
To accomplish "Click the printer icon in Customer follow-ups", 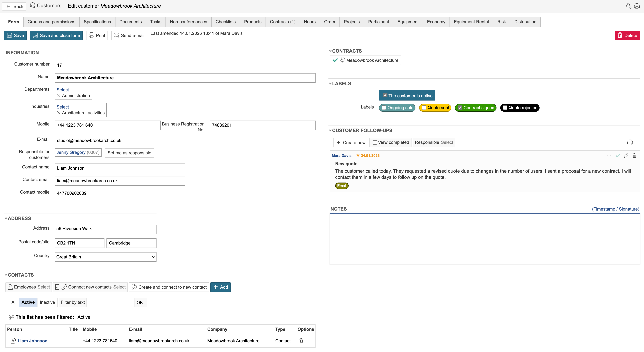I will click(x=630, y=142).
